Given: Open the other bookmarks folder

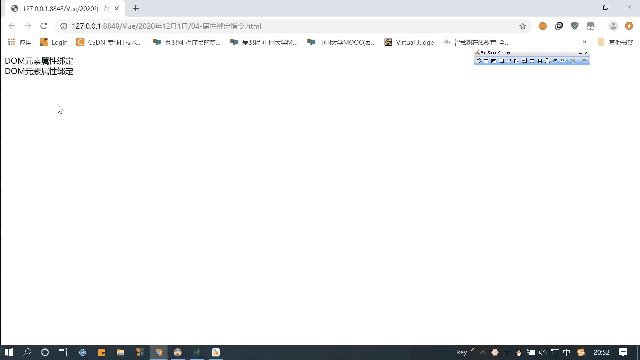Looking at the screenshot, I should [x=616, y=42].
